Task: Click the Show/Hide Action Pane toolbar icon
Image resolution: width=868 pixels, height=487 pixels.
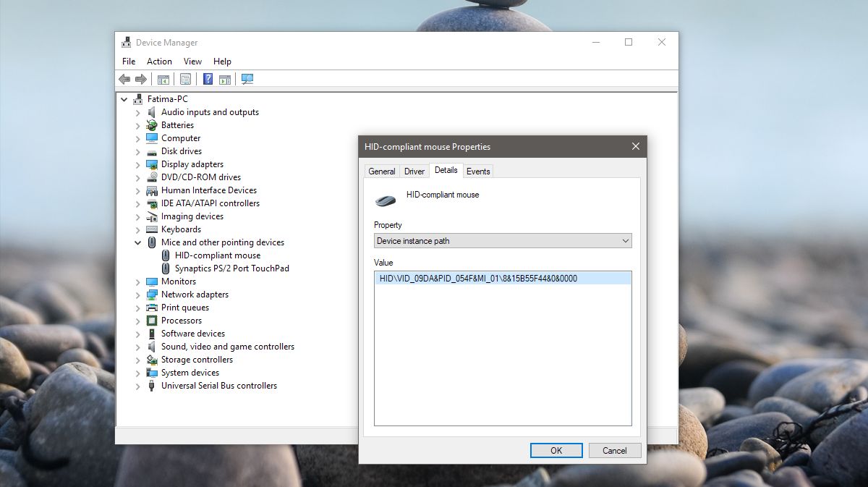Action: [x=225, y=79]
